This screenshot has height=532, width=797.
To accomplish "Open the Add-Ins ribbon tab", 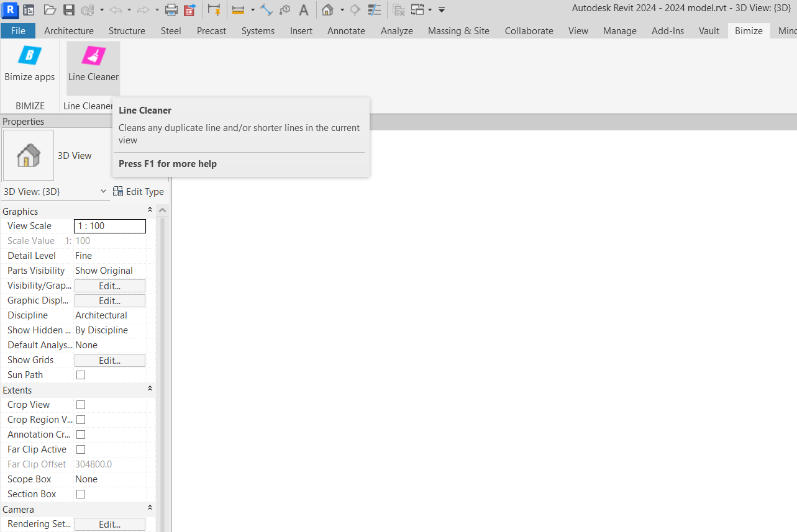I will point(668,31).
